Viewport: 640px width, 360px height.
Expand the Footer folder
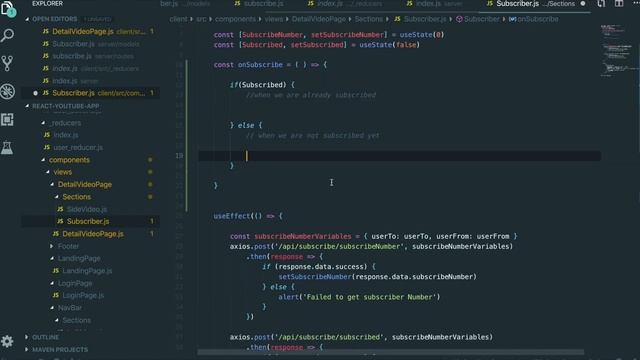click(52, 246)
